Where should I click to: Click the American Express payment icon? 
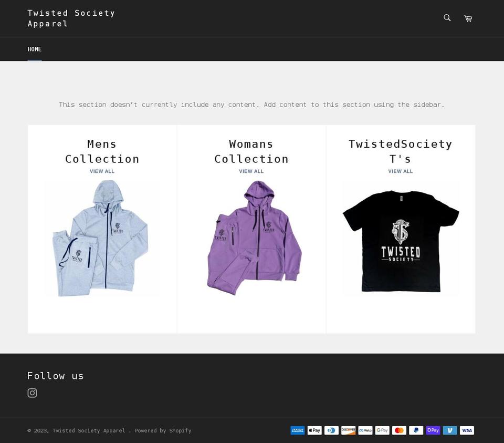click(298, 430)
